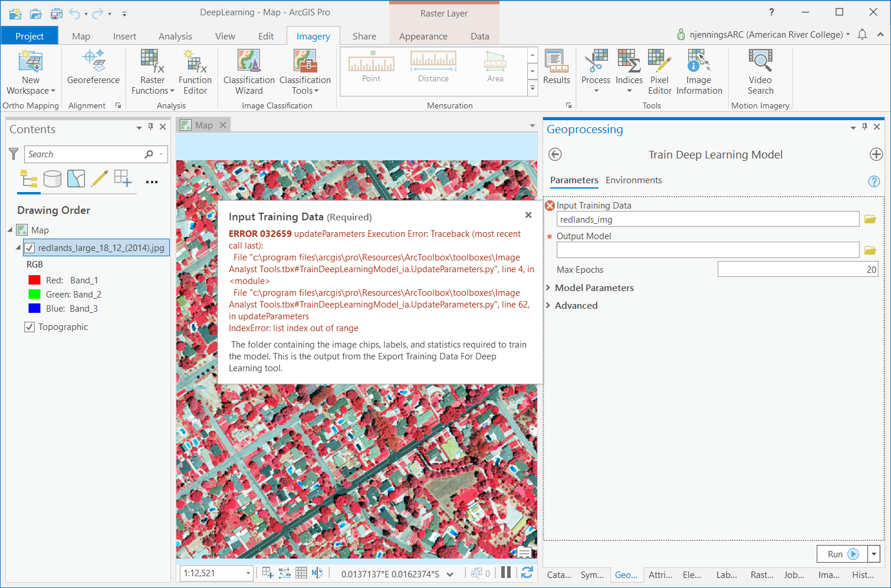Open the Function Editor
The width and height of the screenshot is (891, 588).
click(195, 72)
